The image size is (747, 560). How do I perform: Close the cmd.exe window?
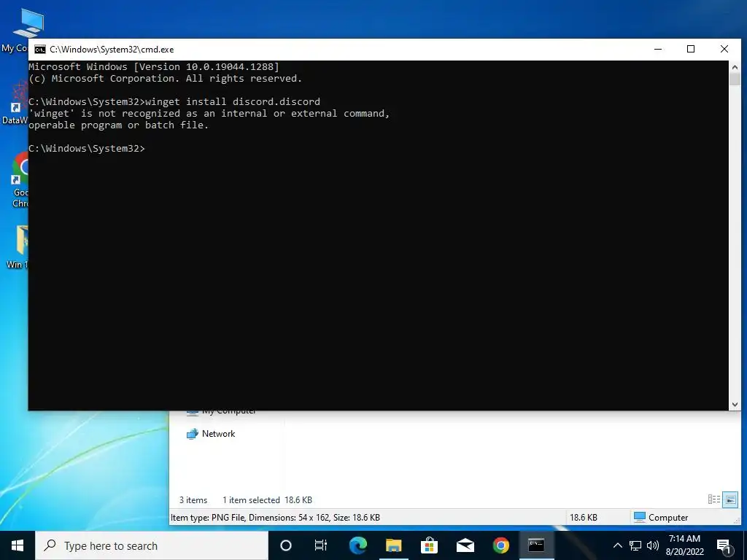click(x=724, y=49)
